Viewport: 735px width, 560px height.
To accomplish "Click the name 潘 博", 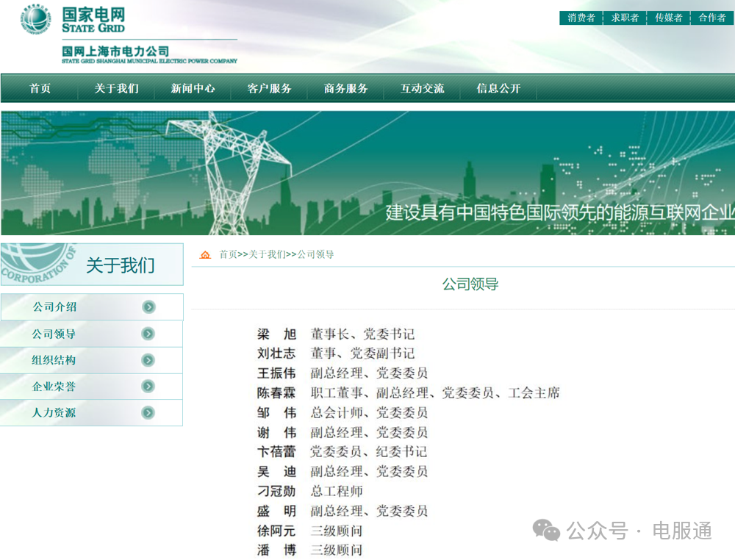I will tap(276, 550).
